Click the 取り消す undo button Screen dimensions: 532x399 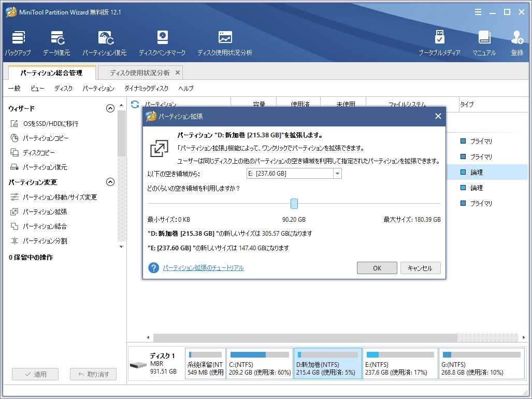[x=93, y=374]
